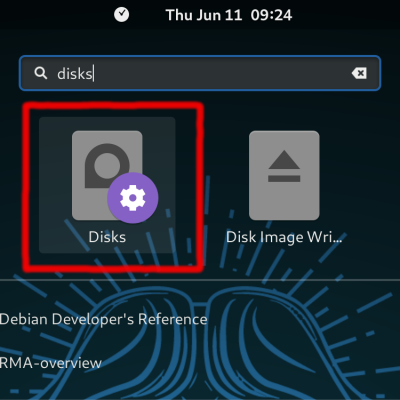Viewport: 400px width, 400px height.
Task: Click the "Disks" label under the icon
Action: point(107,237)
